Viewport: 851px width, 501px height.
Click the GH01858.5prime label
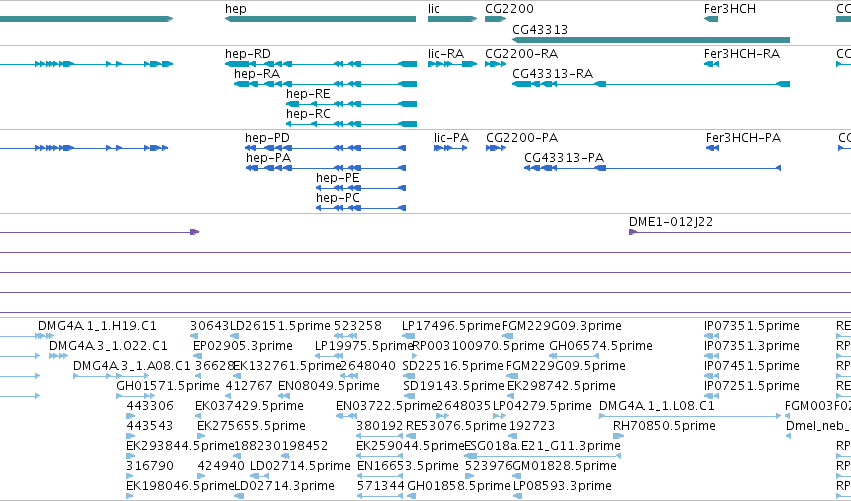coord(459,486)
